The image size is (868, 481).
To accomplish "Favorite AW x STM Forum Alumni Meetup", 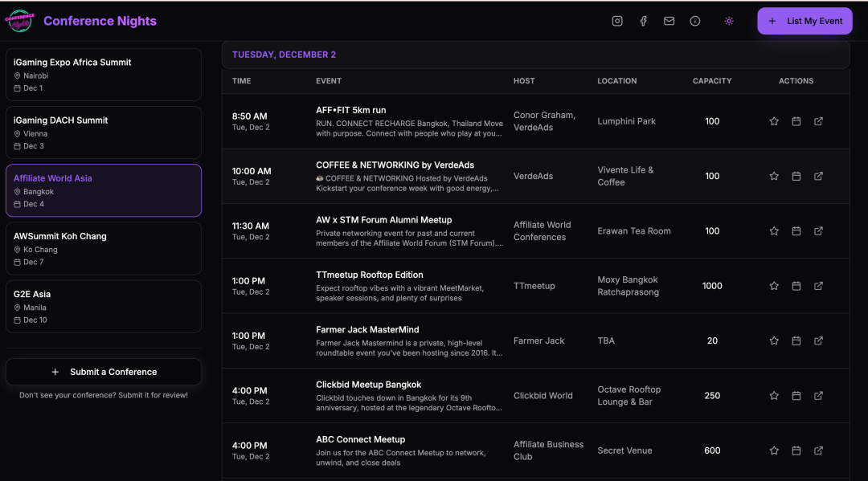I will (x=774, y=230).
